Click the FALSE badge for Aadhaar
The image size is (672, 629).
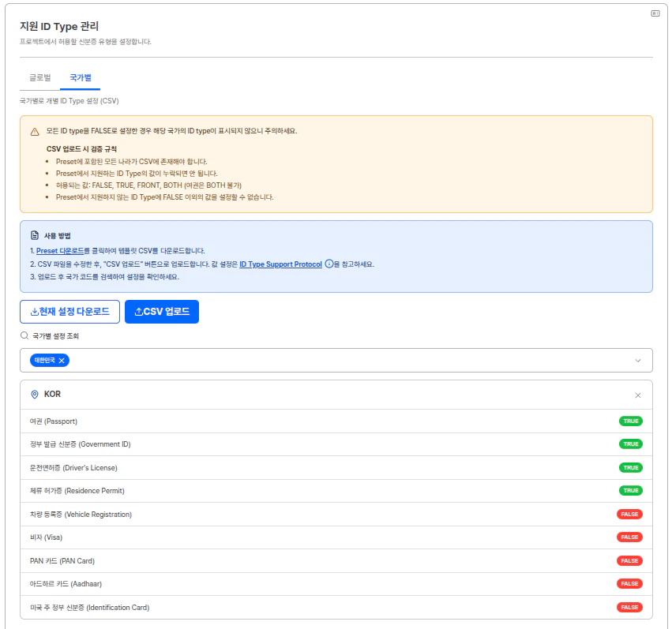coord(629,583)
